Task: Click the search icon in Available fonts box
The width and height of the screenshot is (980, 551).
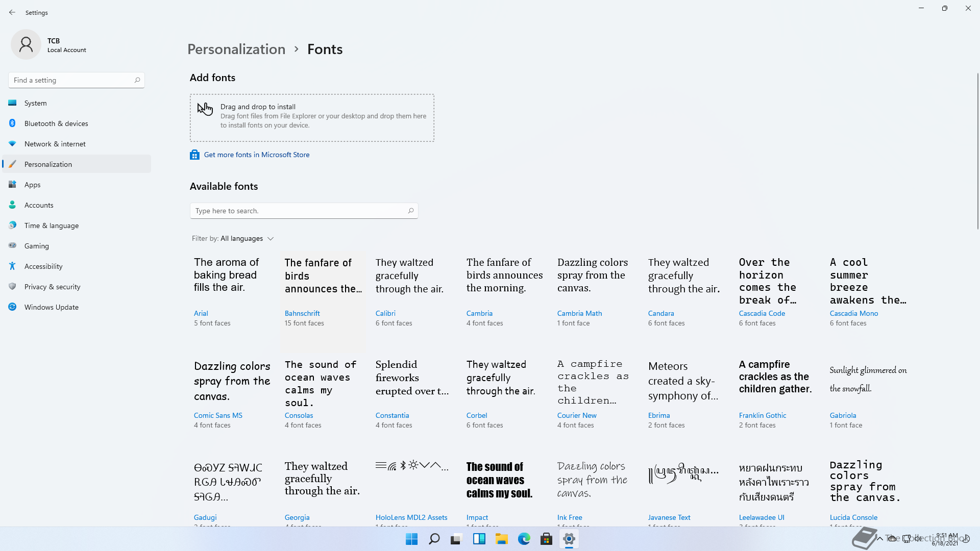Action: 410,211
